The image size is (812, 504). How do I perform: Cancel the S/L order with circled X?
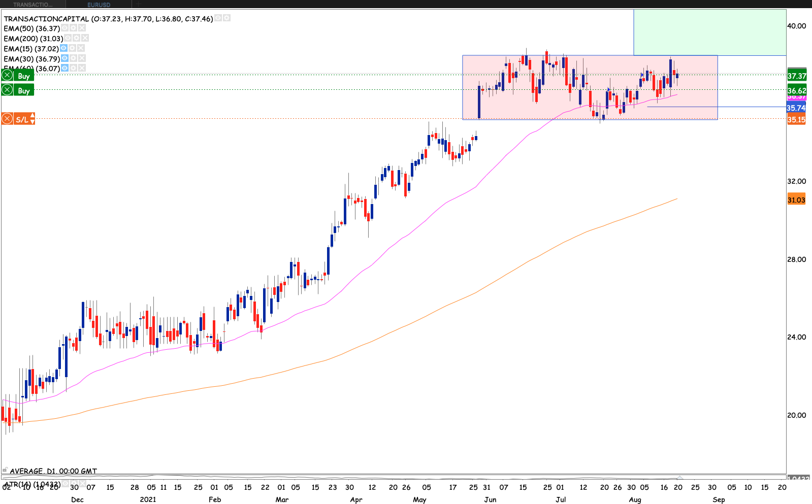click(x=7, y=119)
